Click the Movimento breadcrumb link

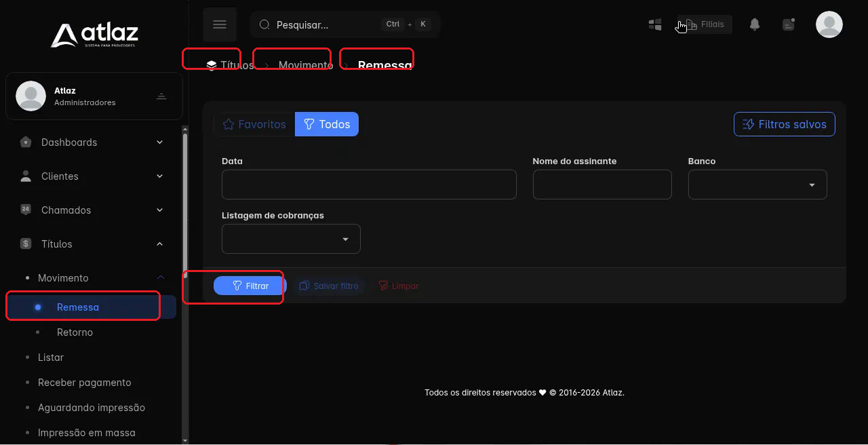click(306, 65)
